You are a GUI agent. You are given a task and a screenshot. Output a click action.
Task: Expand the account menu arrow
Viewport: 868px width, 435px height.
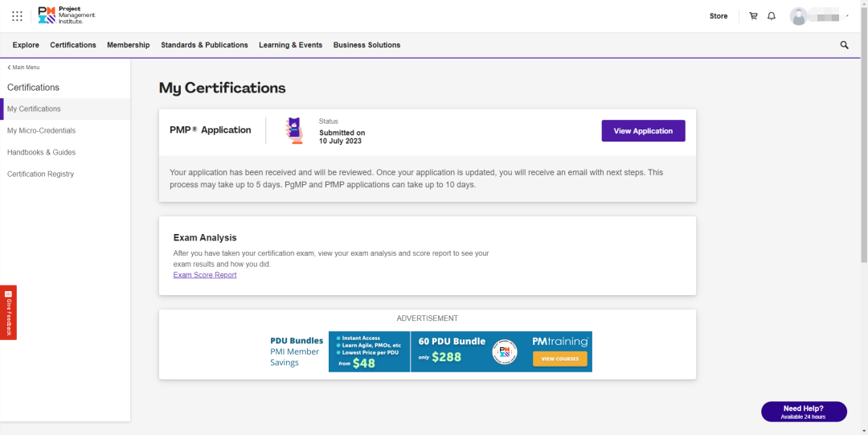point(848,15)
